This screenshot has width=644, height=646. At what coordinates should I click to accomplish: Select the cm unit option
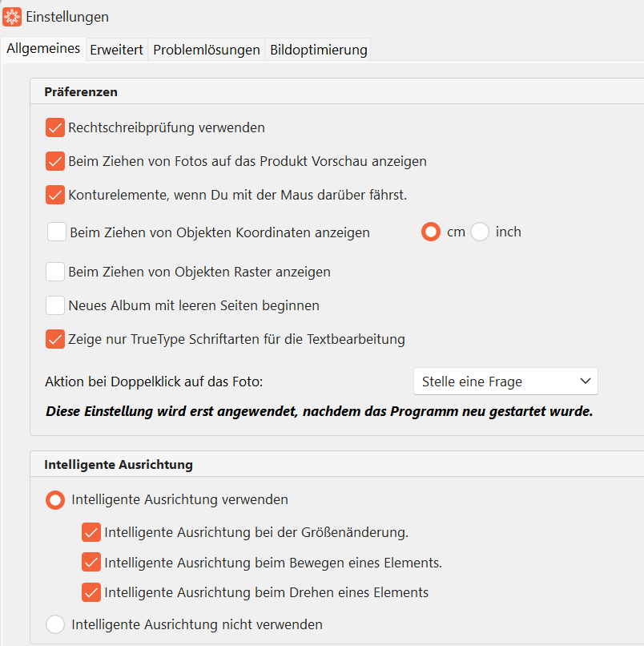click(431, 232)
